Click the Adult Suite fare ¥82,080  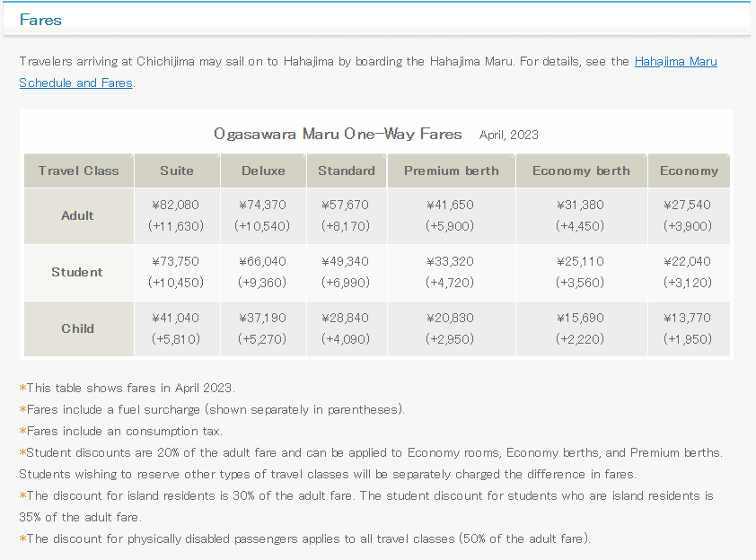(176, 205)
